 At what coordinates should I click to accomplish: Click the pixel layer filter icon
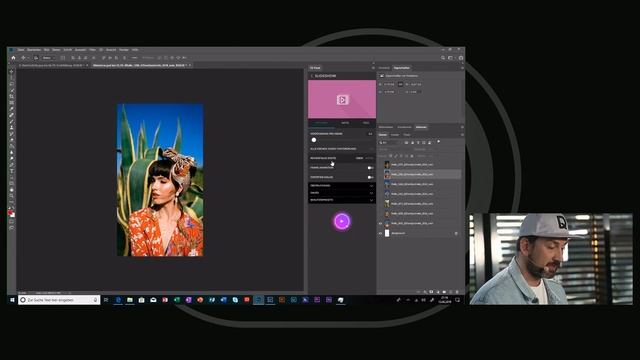pyautogui.click(x=406, y=142)
